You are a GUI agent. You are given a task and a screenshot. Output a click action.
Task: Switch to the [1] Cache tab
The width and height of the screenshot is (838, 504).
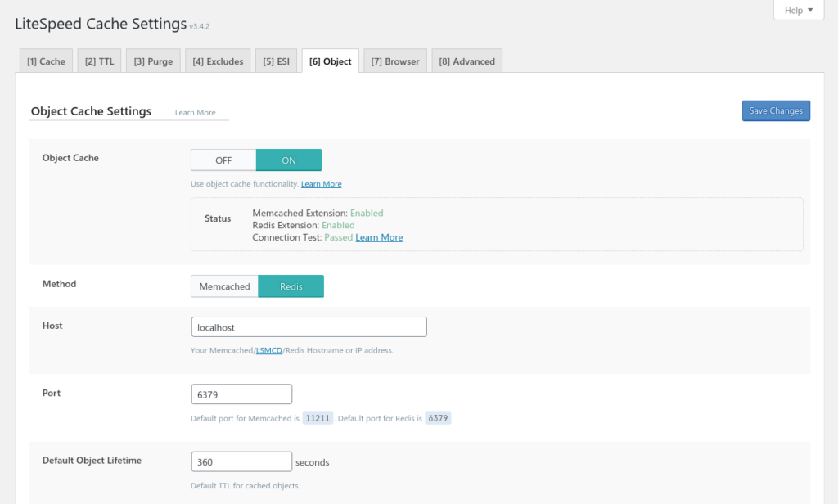(x=46, y=61)
